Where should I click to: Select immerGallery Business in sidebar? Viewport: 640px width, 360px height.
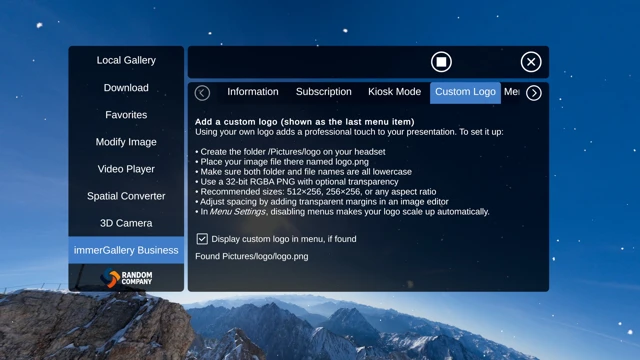[126, 250]
